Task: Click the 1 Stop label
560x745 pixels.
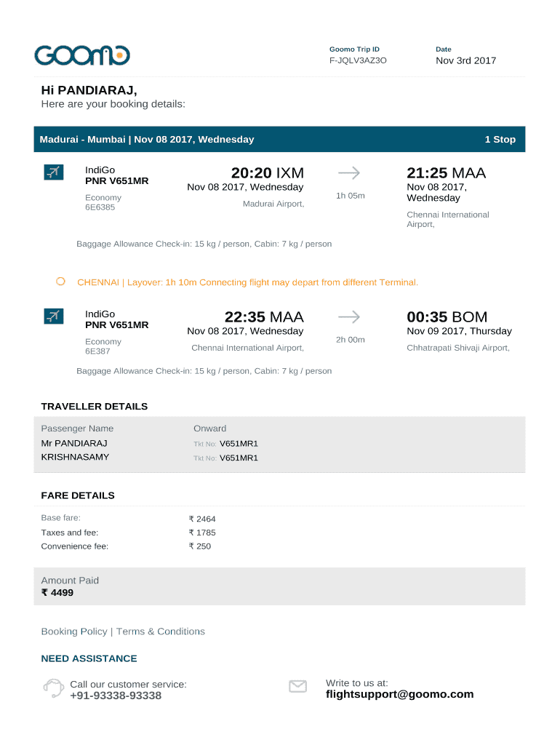Action: point(500,139)
